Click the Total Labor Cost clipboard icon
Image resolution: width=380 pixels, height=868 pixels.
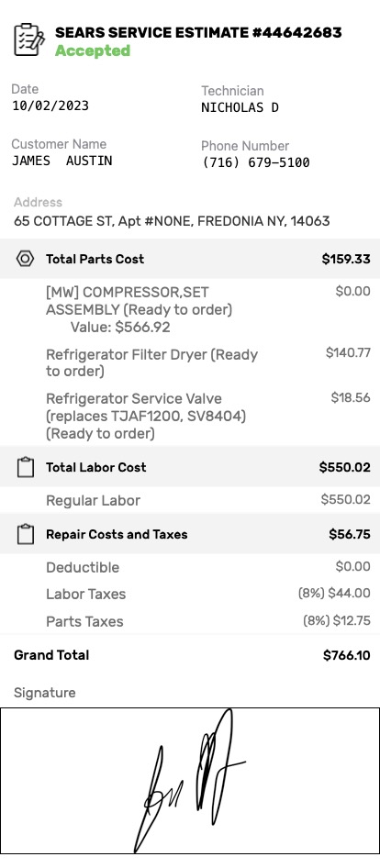[x=26, y=467]
